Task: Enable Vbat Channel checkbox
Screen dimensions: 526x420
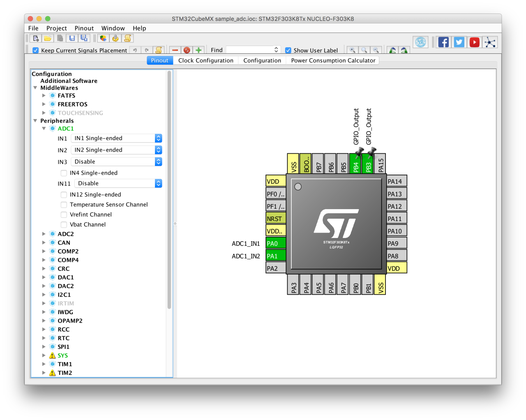Action: pos(64,224)
